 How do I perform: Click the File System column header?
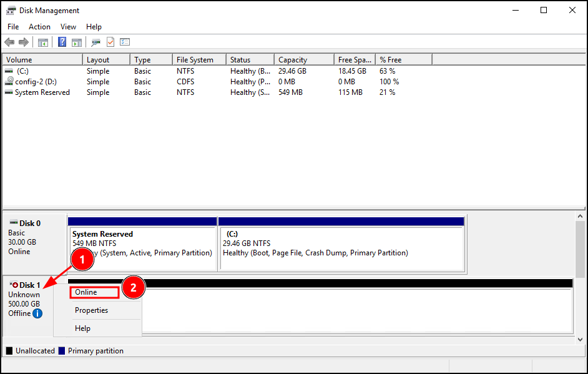[x=195, y=60]
